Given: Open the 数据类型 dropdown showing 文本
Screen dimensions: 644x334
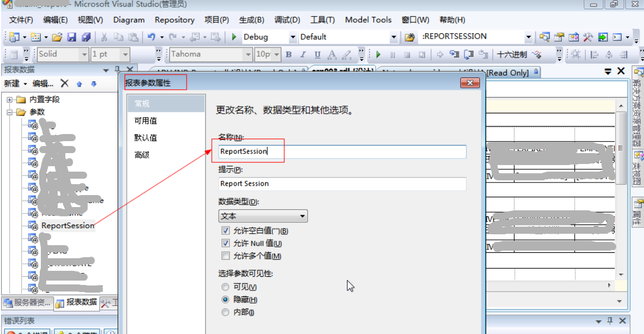Looking at the screenshot, I should (263, 216).
